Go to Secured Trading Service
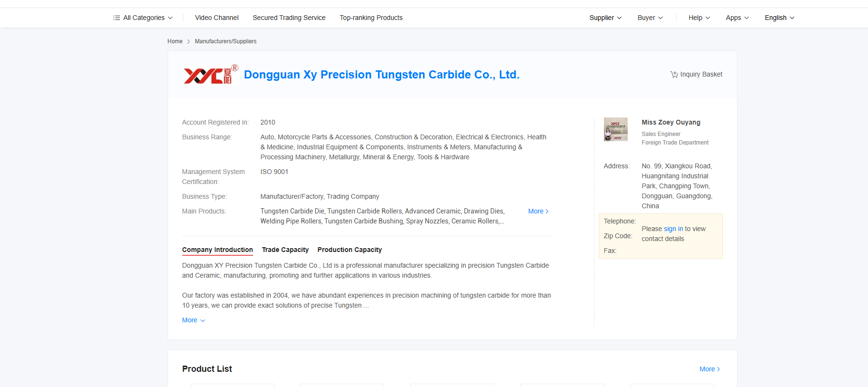The image size is (868, 387). pyautogui.click(x=289, y=18)
